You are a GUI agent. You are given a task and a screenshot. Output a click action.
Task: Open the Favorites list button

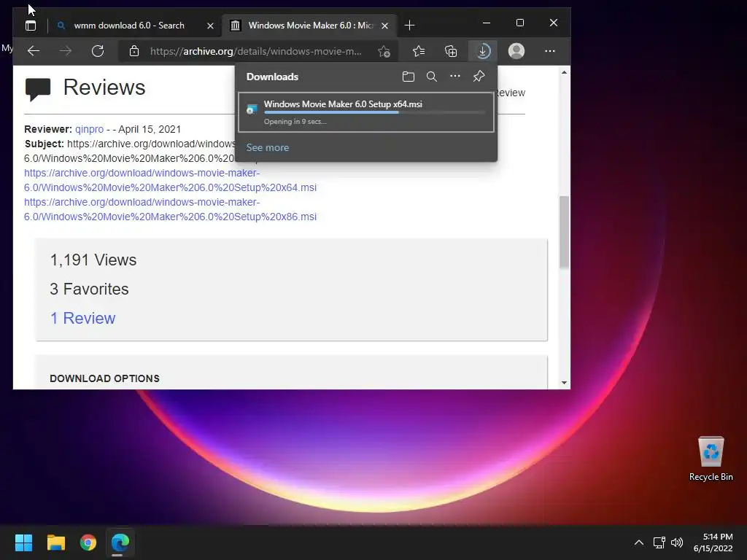pyautogui.click(x=418, y=51)
